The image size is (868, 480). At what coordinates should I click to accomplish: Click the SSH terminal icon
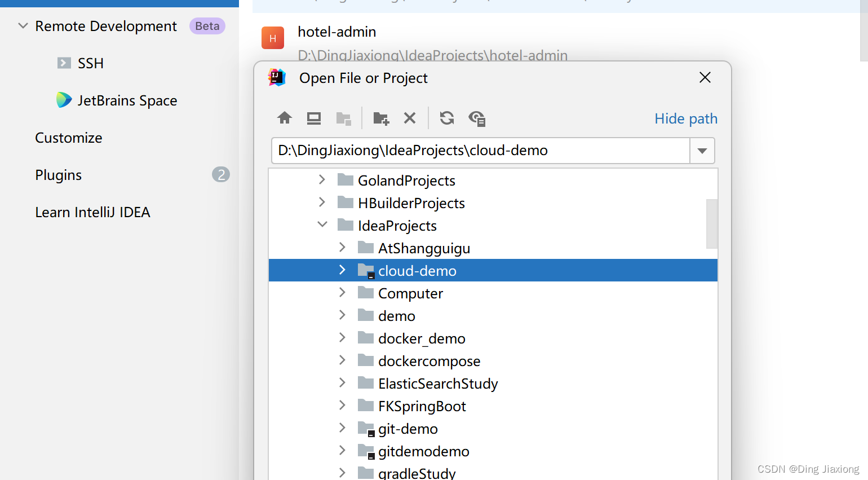click(x=64, y=63)
